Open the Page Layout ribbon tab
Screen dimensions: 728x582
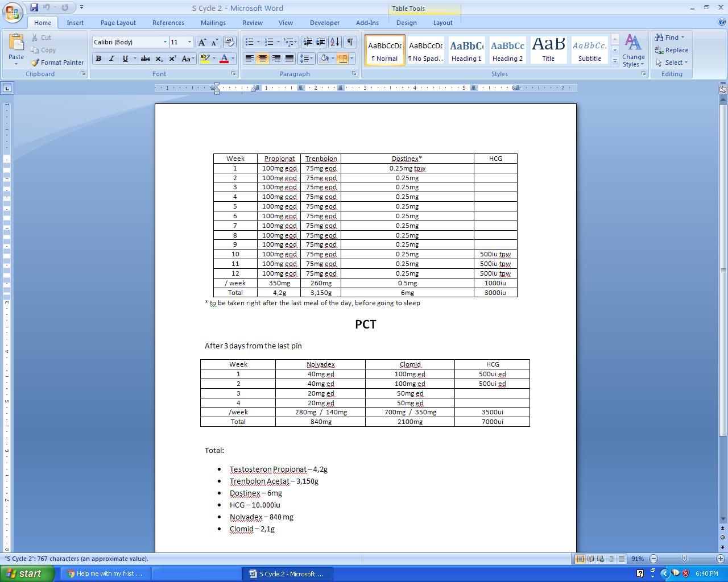click(x=118, y=23)
